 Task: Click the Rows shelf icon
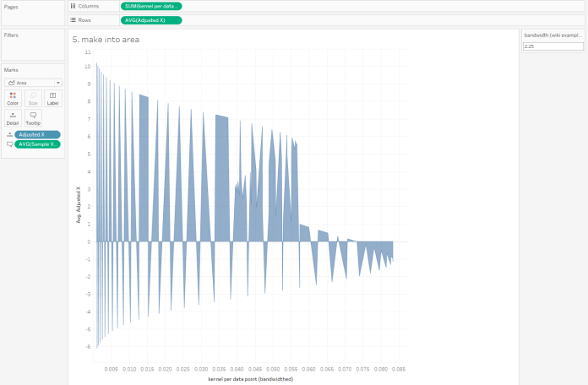tap(73, 19)
